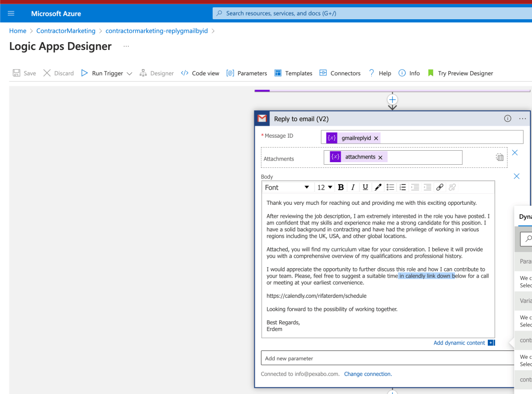Remove the gmailreplyid token
This screenshot has width=532, height=394.
[376, 138]
